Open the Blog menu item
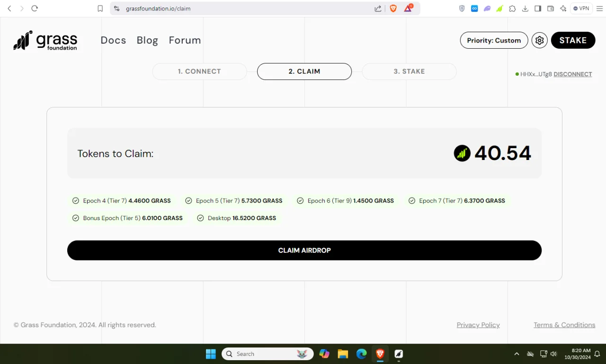Image resolution: width=606 pixels, height=364 pixels. click(x=147, y=40)
